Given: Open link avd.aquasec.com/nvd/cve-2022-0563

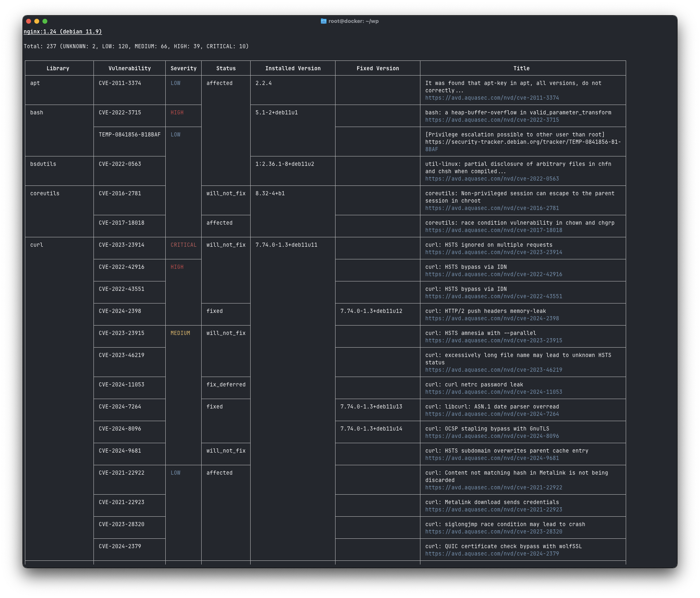Looking at the screenshot, I should pos(492,179).
